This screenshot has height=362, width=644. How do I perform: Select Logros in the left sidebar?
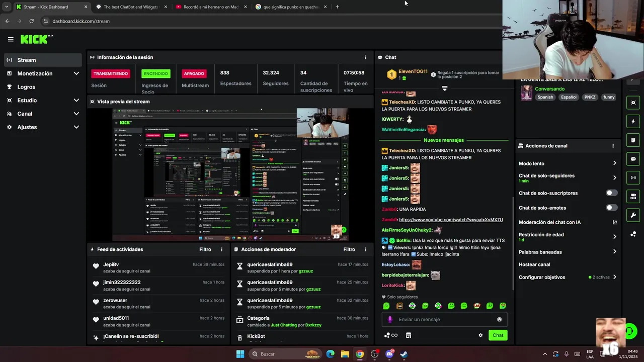tap(43, 87)
